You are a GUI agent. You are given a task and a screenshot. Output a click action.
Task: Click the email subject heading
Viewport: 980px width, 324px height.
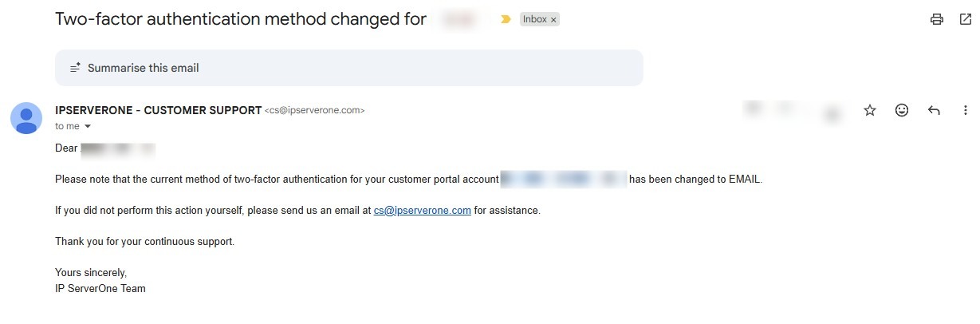pyautogui.click(x=240, y=19)
